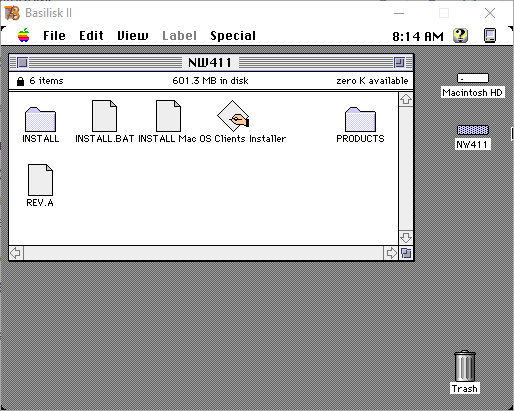Screen dimensions: 514x411
Task: Select the INSTALL folder icon
Action: 40,119
